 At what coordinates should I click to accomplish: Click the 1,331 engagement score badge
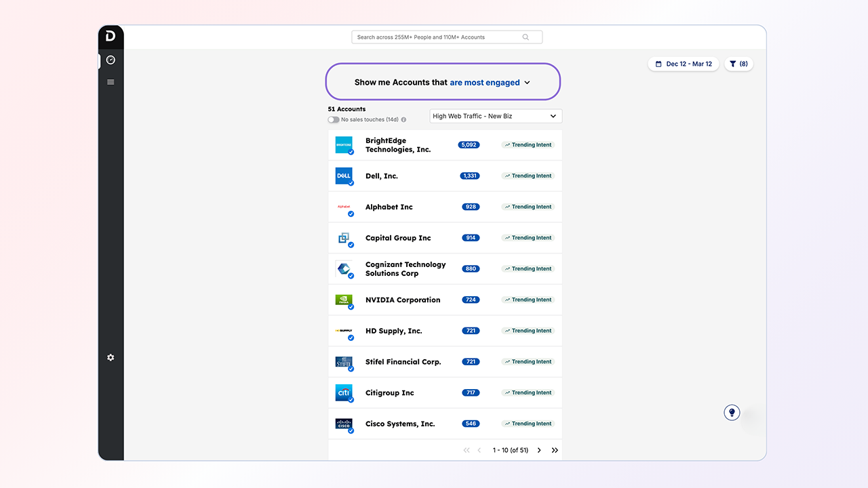coord(470,176)
